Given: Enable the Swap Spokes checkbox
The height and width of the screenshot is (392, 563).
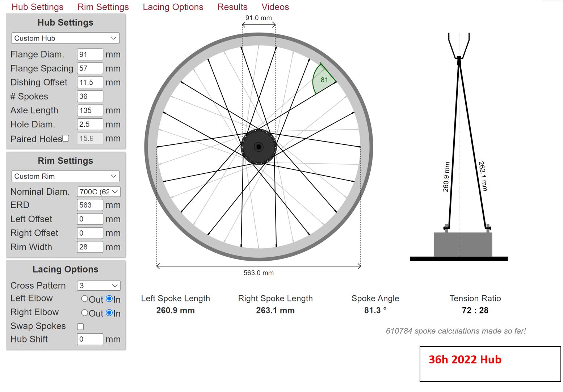Looking at the screenshot, I should 80,326.
